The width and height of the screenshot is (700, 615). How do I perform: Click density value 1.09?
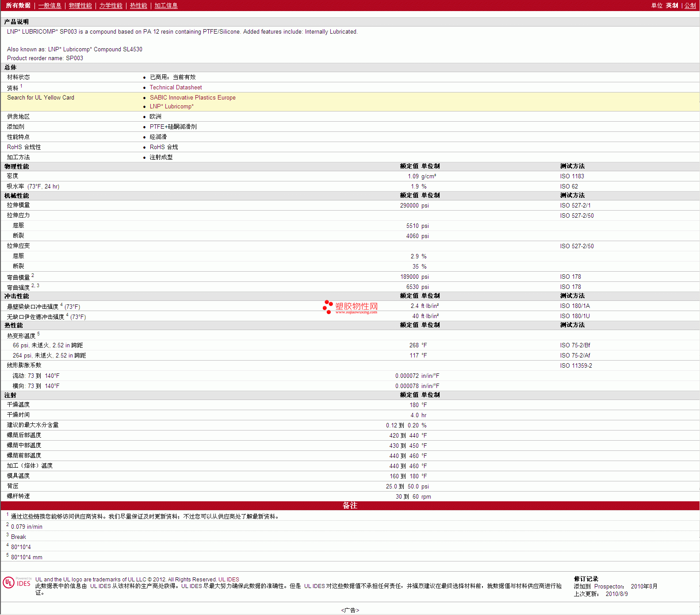pyautogui.click(x=413, y=177)
